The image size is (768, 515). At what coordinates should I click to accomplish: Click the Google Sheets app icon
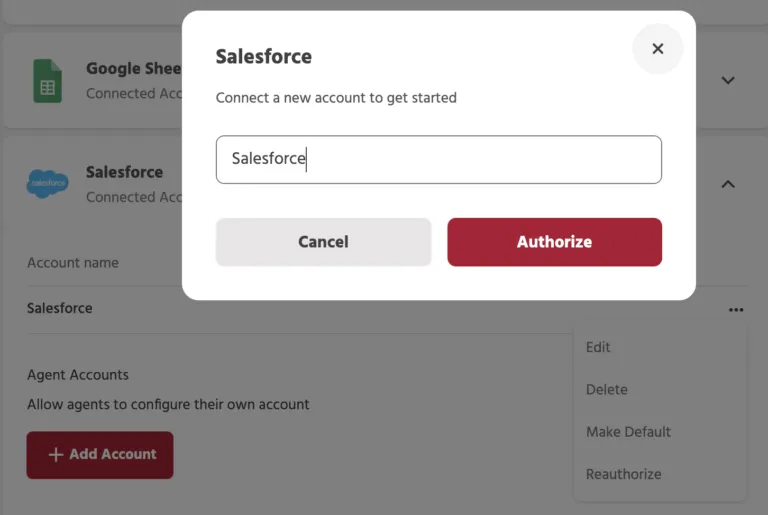(x=47, y=81)
